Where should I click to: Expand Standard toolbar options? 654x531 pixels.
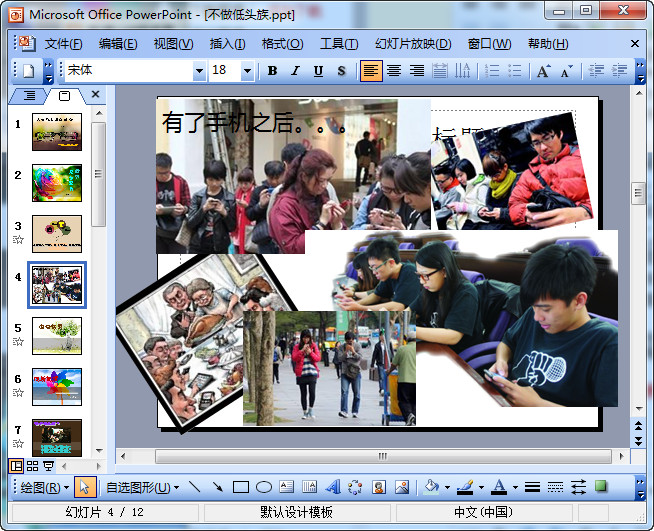[48, 71]
